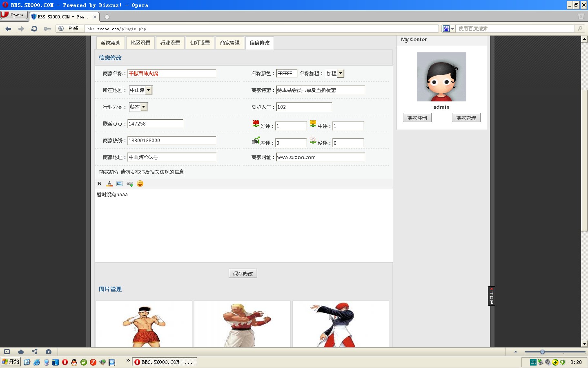Click the status bar view triangle icon
Screen dimensions: 588x368
tap(516, 352)
